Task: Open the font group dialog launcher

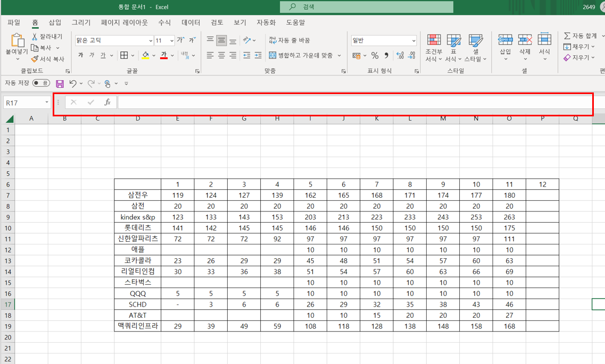Action: [x=197, y=71]
